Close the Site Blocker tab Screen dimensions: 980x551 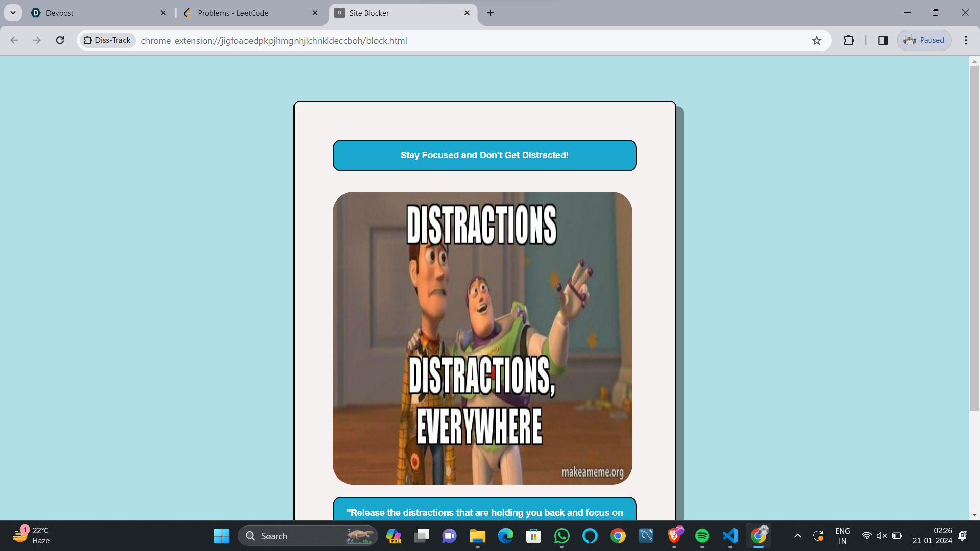[467, 13]
